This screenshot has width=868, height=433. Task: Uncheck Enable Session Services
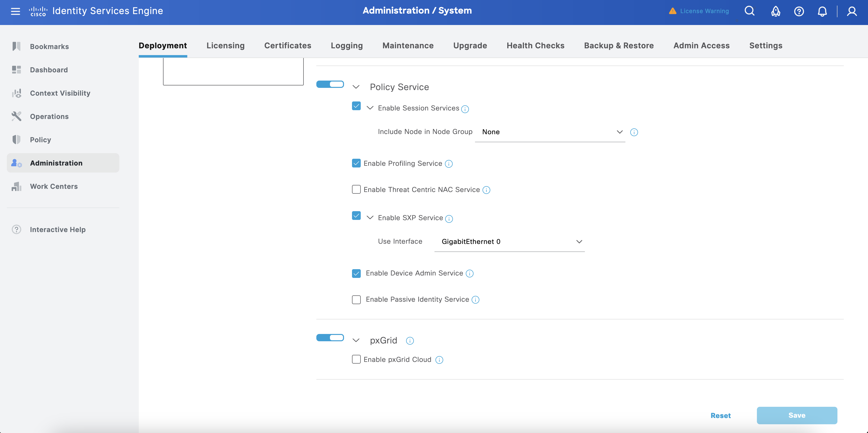click(x=356, y=106)
